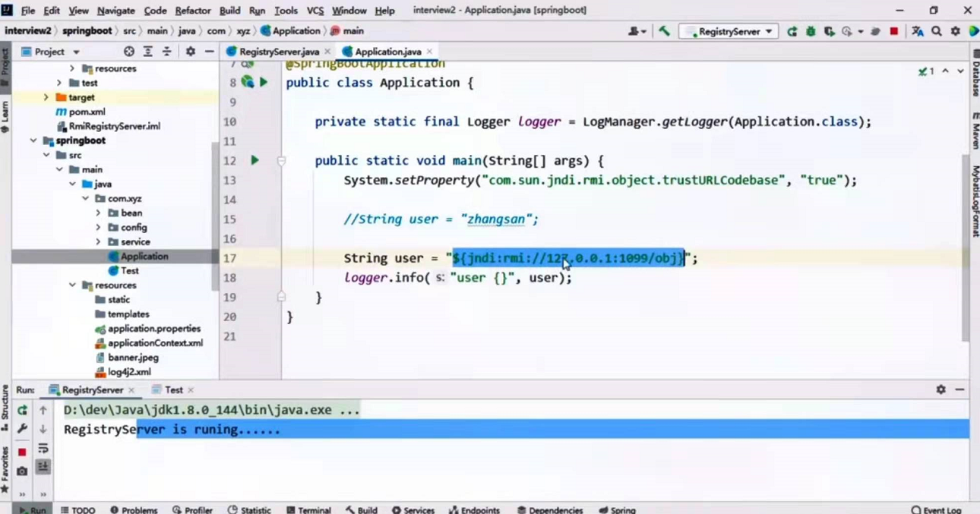Toggle the MybatisLogFormat side panel
The width and height of the screenshot is (980, 514).
975,201
